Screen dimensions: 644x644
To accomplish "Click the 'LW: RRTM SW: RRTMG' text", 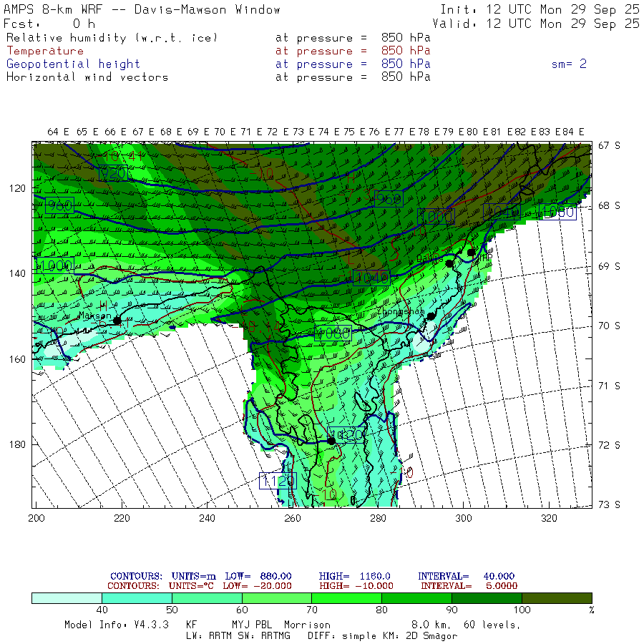I will (238, 636).
